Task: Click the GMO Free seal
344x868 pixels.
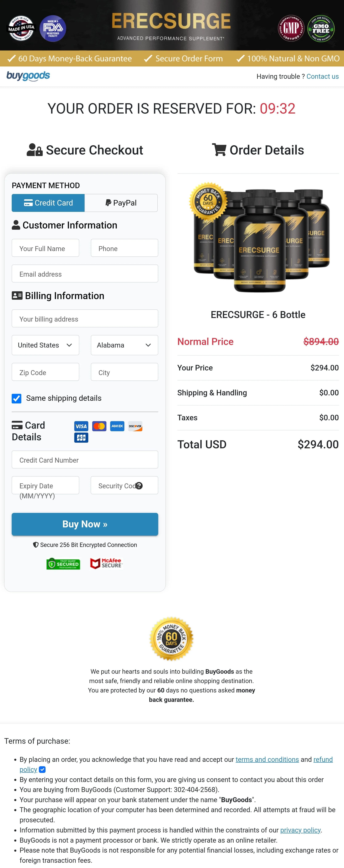Action: click(x=321, y=28)
